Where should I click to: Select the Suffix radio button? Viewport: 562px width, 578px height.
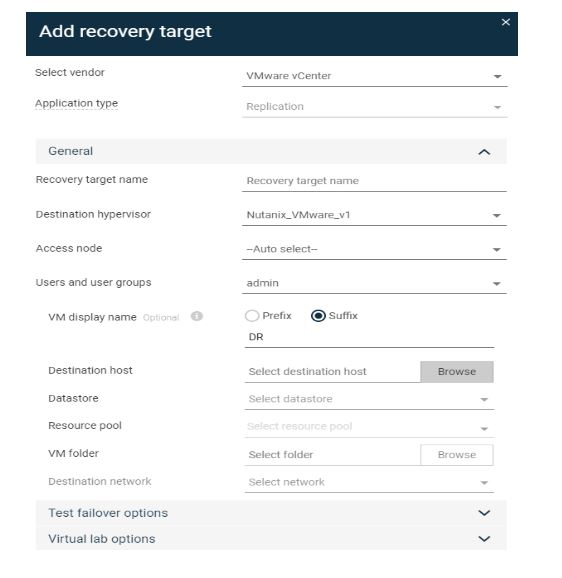coord(318,316)
